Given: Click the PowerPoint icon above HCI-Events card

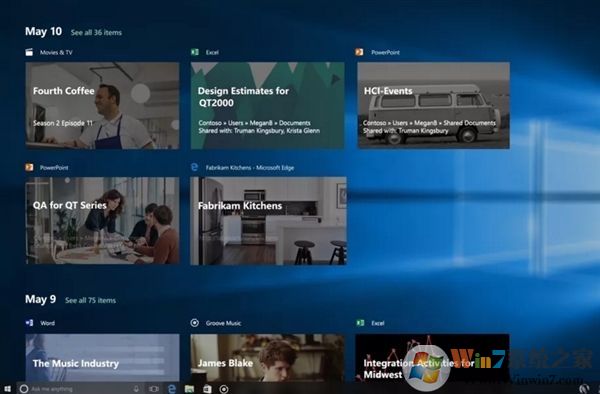Looking at the screenshot, I should point(359,52).
